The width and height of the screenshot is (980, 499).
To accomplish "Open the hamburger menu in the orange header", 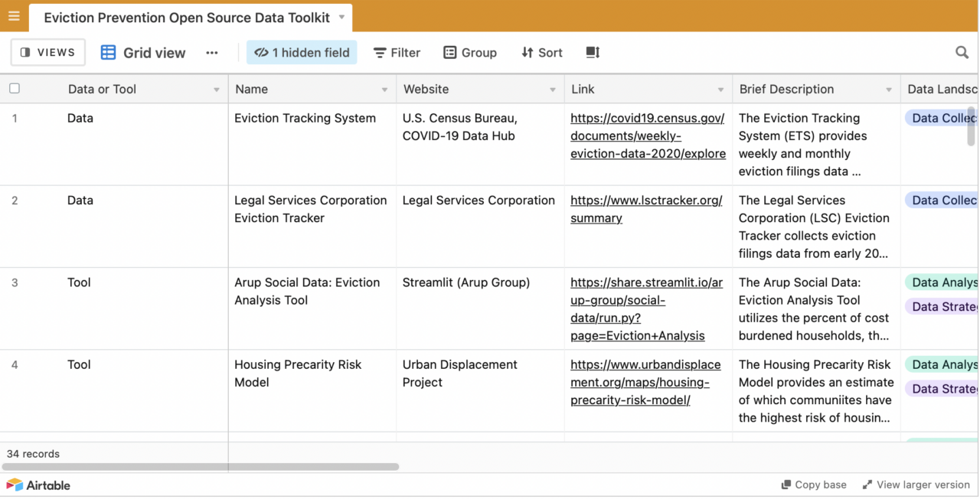I will click(x=14, y=16).
